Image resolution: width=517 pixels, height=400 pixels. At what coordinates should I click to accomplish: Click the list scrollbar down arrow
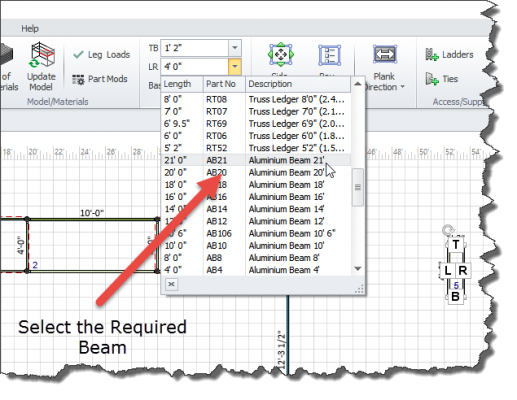click(358, 268)
